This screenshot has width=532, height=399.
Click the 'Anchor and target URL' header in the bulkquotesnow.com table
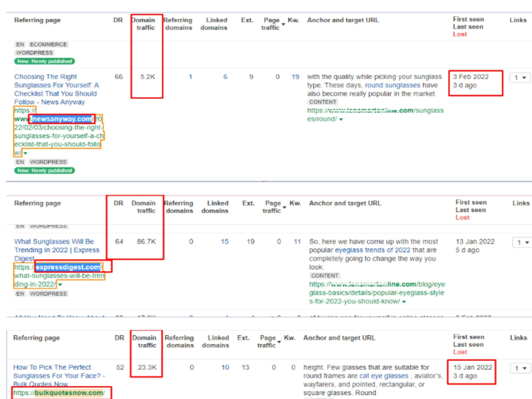coord(339,338)
